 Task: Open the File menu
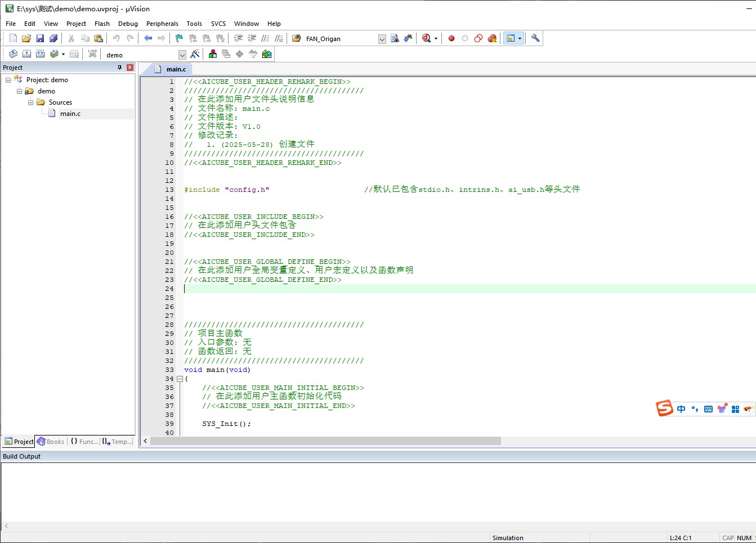click(x=11, y=24)
